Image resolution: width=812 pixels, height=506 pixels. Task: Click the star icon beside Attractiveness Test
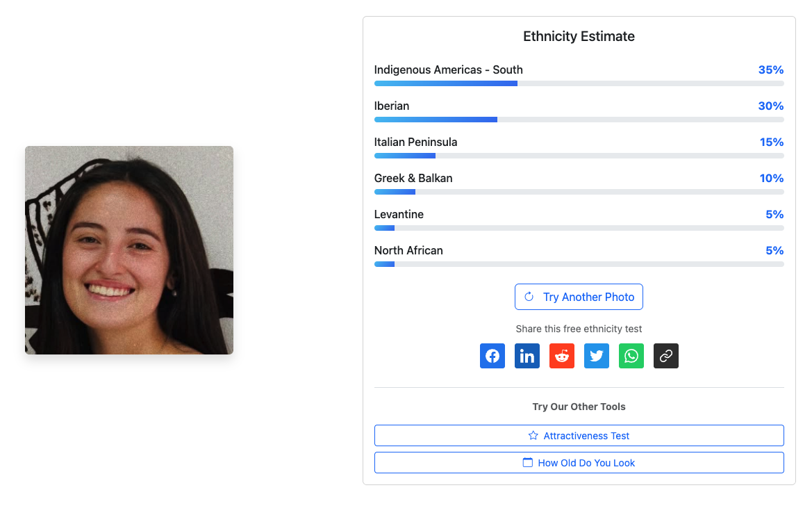click(533, 436)
